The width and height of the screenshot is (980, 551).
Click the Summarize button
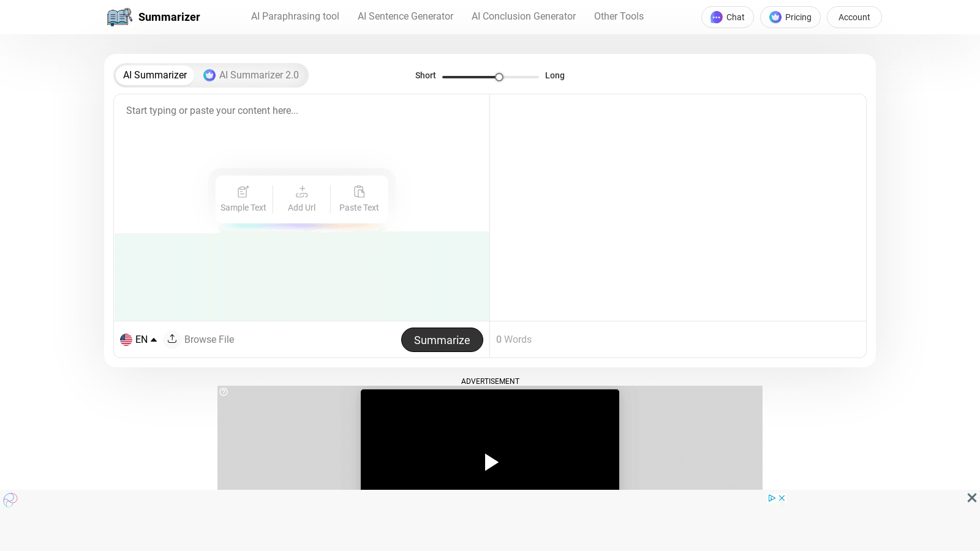pos(442,340)
